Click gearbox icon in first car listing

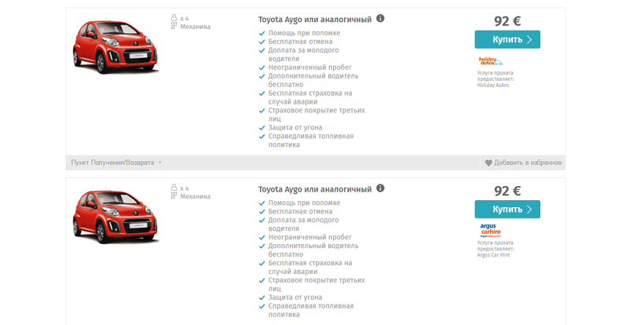click(x=174, y=26)
